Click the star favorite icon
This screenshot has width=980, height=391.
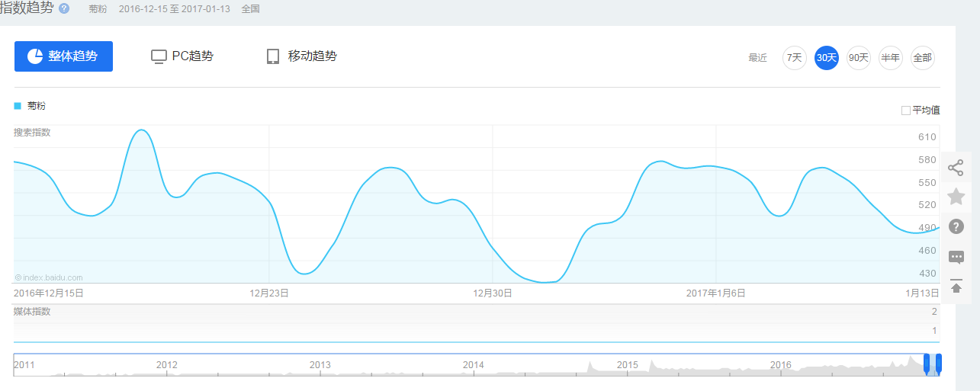point(956,197)
